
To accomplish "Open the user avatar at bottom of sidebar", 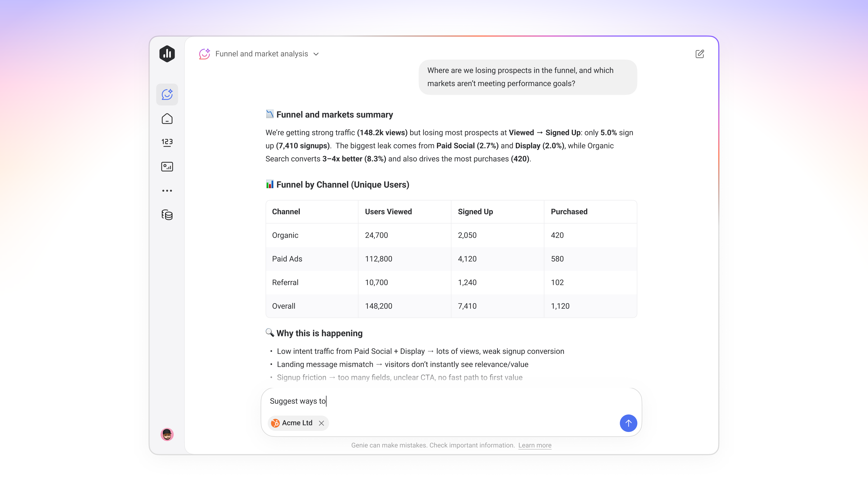I will point(167,434).
